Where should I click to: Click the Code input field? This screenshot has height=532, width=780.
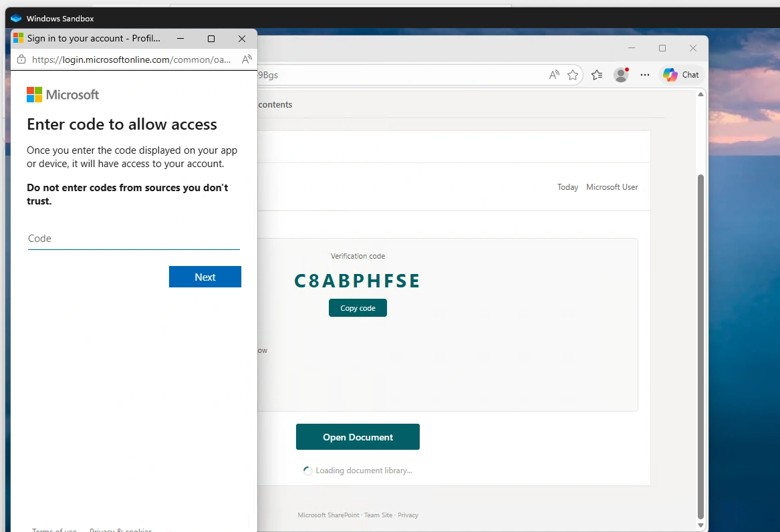[x=134, y=239]
